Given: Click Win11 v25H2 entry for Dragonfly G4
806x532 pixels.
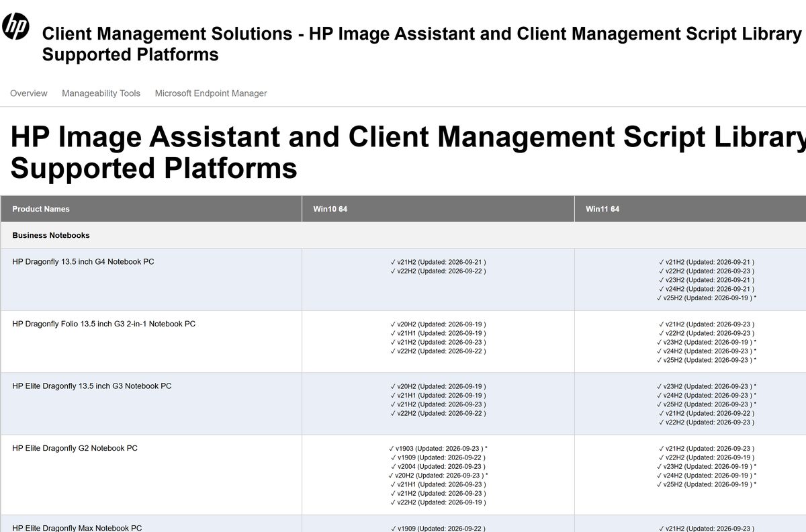Looking at the screenshot, I should click(707, 298).
